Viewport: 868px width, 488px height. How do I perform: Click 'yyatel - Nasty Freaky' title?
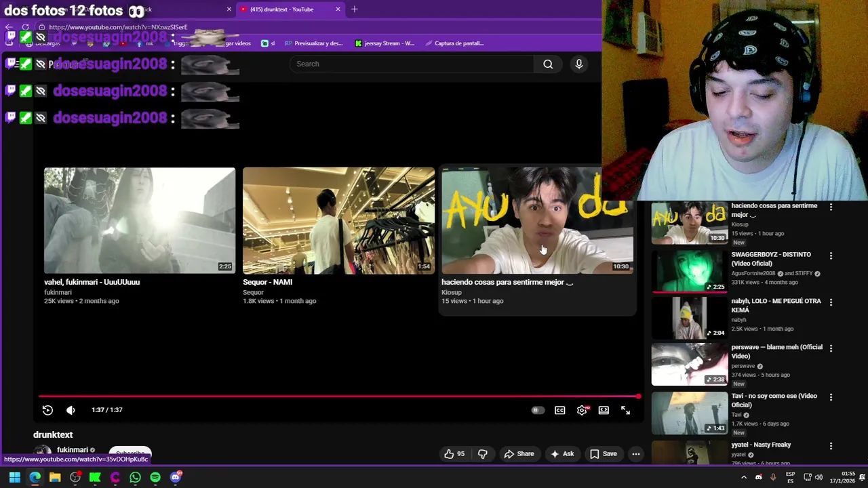(x=761, y=445)
